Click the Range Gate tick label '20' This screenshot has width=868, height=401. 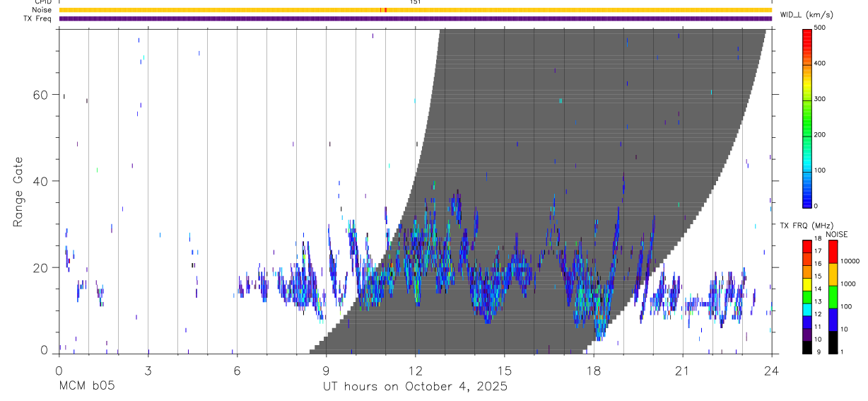point(40,267)
